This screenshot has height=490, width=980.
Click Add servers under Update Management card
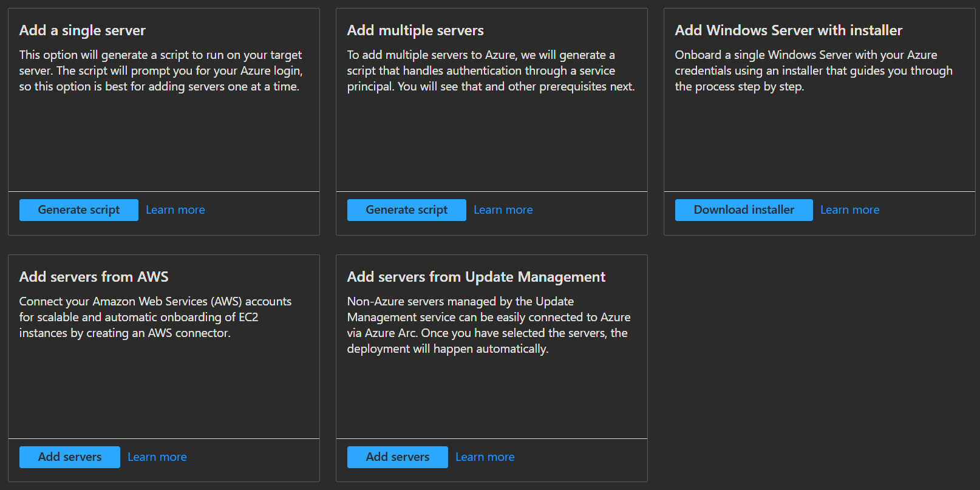point(398,457)
